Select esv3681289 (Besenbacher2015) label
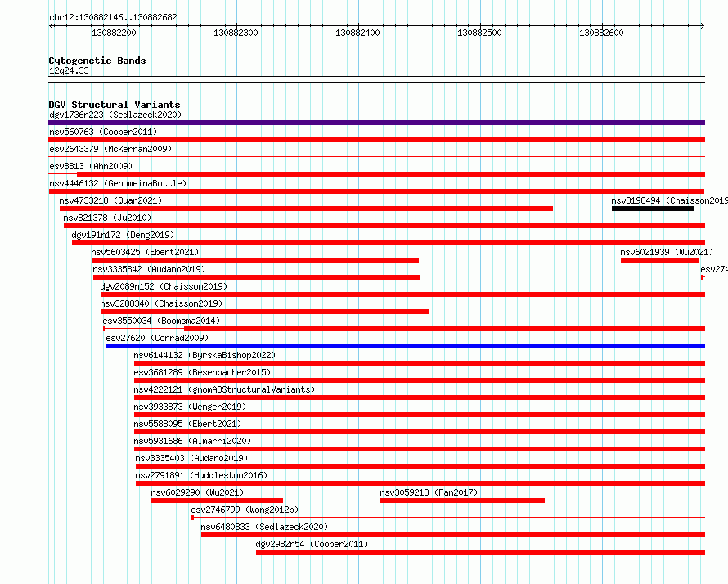This screenshot has height=584, width=728. tap(202, 372)
